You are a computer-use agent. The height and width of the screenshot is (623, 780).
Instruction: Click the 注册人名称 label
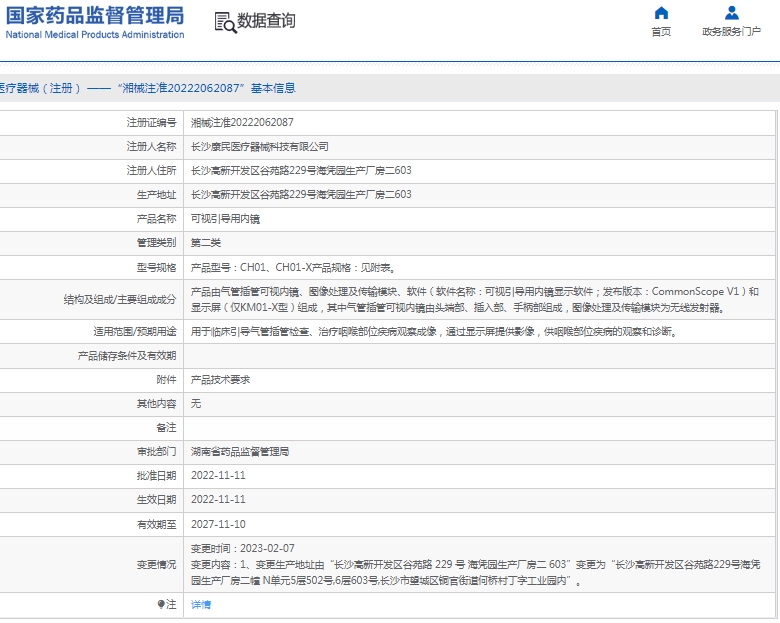(x=151, y=146)
